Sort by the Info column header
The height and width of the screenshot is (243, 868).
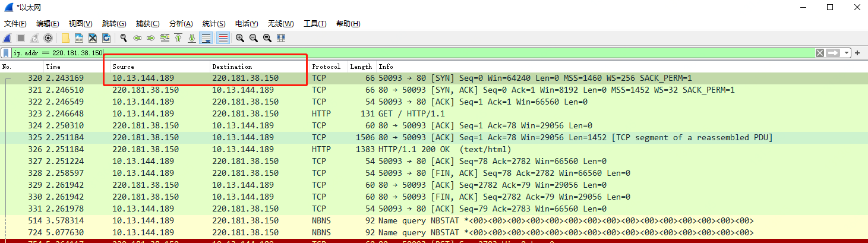[x=621, y=67]
